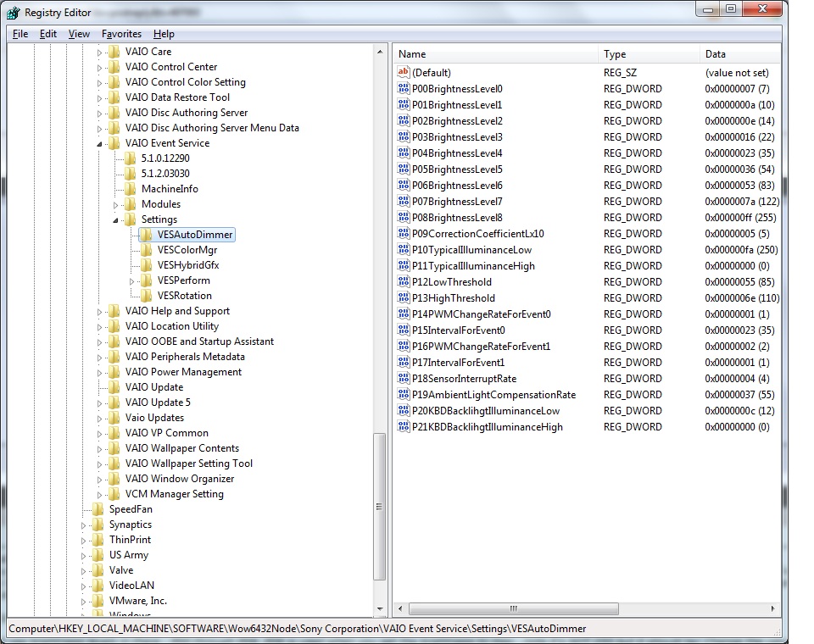Image resolution: width=814 pixels, height=644 pixels.
Task: Click the Registry Editor title bar icon
Action: point(14,13)
